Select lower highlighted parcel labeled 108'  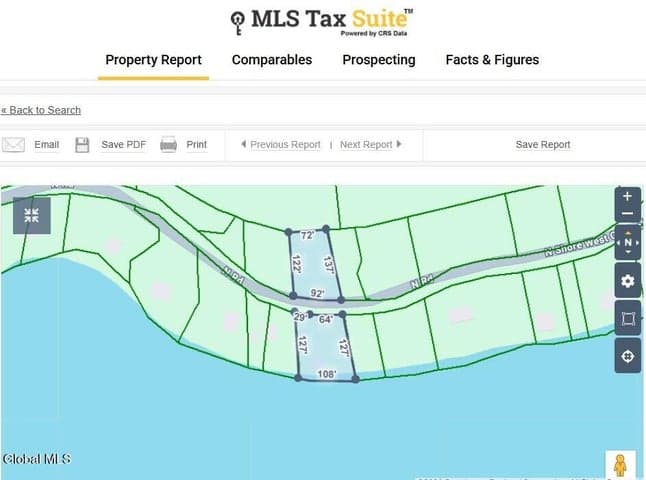click(x=325, y=348)
